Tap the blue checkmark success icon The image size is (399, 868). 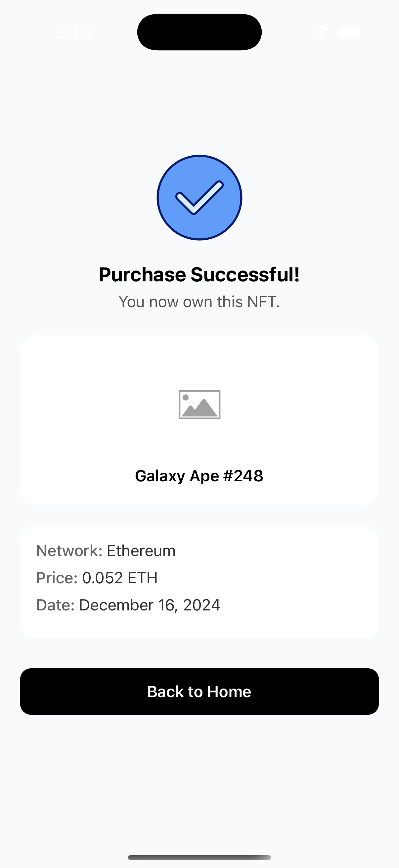[199, 197]
